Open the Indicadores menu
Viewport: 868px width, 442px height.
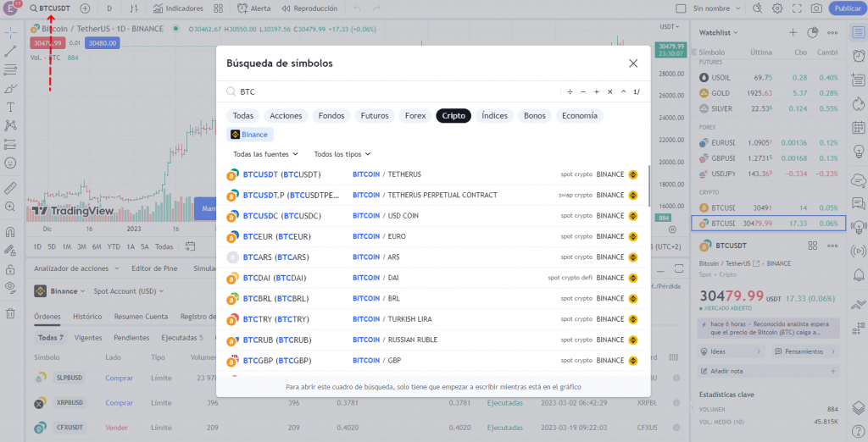[178, 8]
